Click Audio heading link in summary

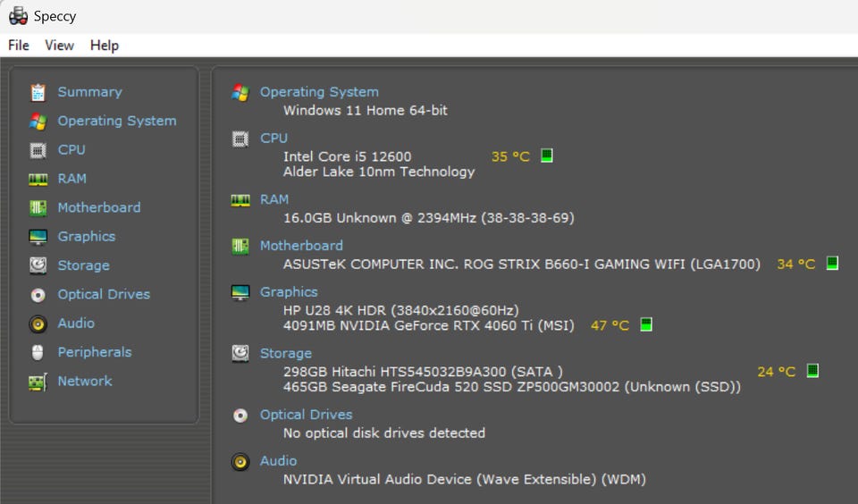click(x=278, y=461)
